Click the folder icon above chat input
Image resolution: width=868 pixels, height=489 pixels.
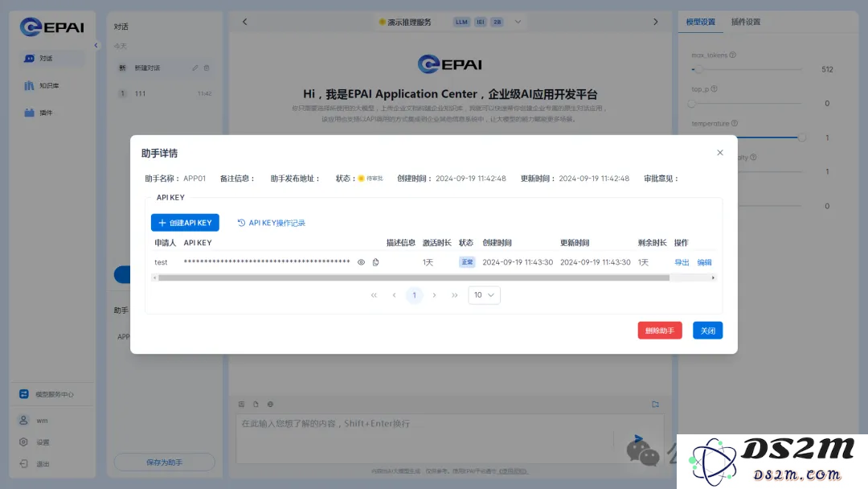656,405
